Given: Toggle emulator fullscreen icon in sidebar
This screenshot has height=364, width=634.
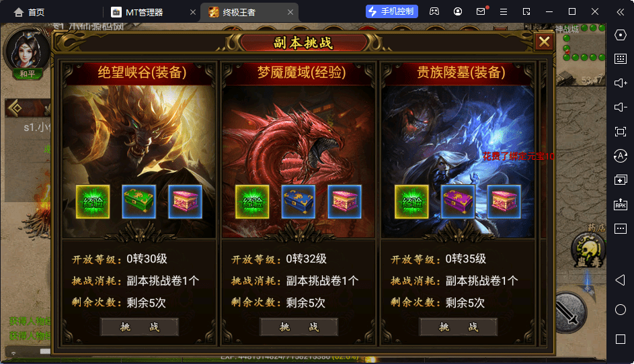Looking at the screenshot, I should point(621,132).
